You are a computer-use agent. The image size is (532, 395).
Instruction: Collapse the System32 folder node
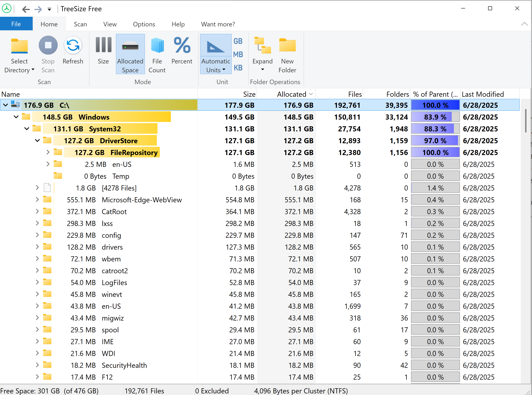coord(27,129)
